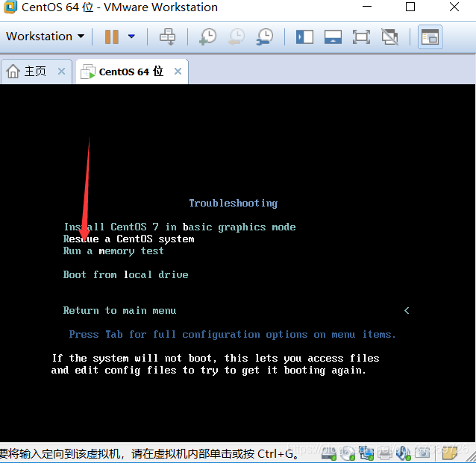This screenshot has height=463, width=476.
Task: Click the sound card status icon
Action: [404, 453]
